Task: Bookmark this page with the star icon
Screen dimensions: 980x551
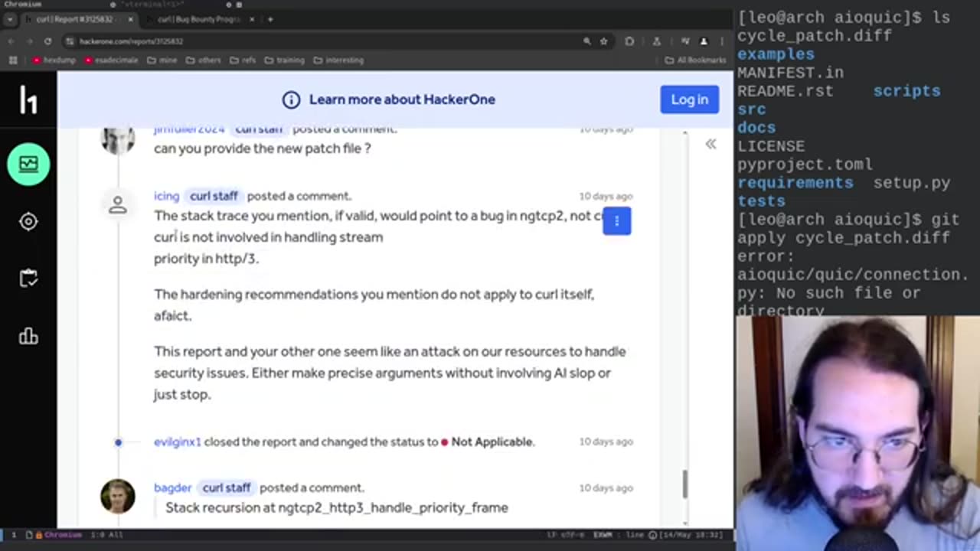Action: (603, 41)
